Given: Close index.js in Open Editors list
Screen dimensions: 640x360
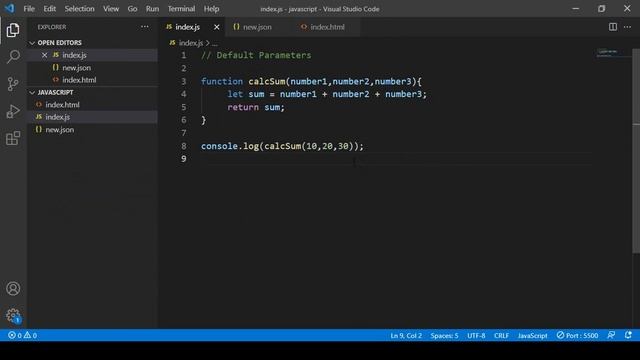Looking at the screenshot, I should [44, 55].
